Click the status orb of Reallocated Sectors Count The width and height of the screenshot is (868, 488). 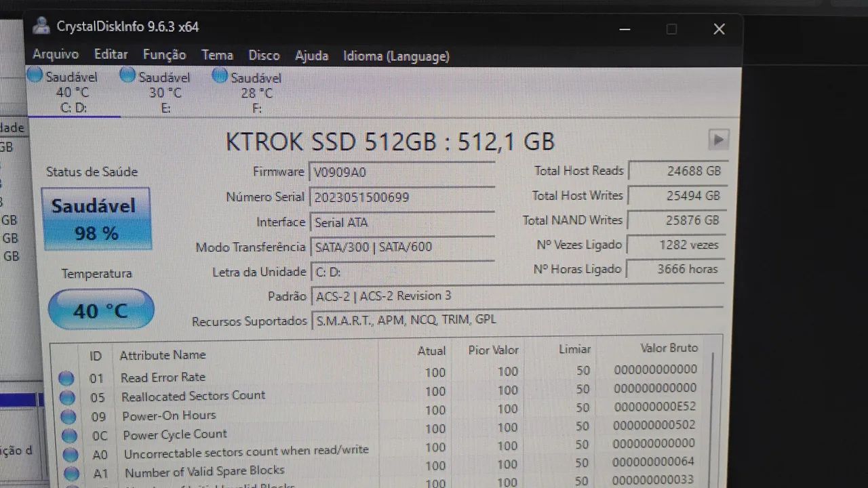pos(67,397)
